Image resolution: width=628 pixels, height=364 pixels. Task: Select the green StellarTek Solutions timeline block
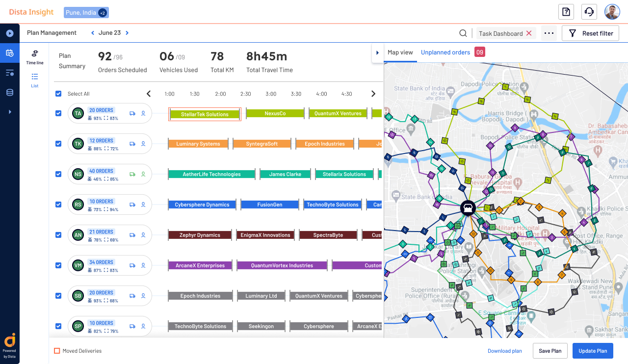205,114
